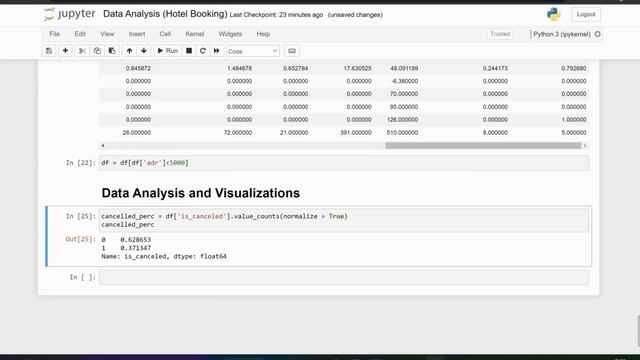Select the Data Analysis and Visualizations heading
The height and width of the screenshot is (360, 640).
201,193
